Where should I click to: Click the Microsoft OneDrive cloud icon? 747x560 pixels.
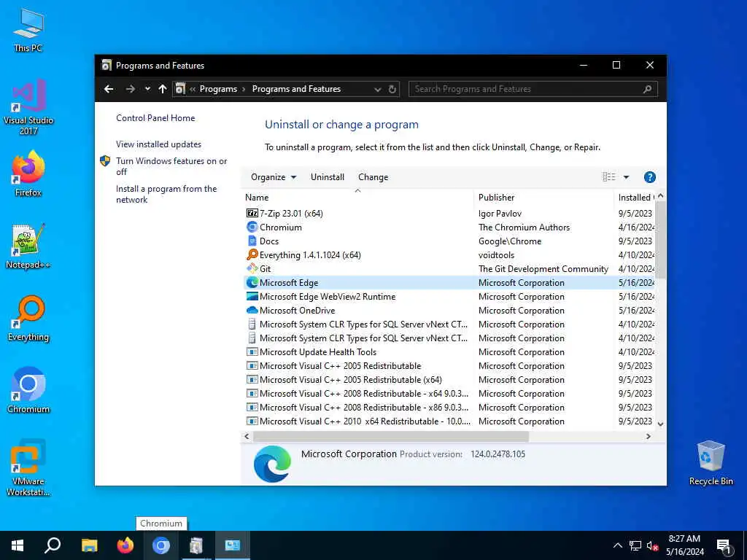(x=252, y=310)
